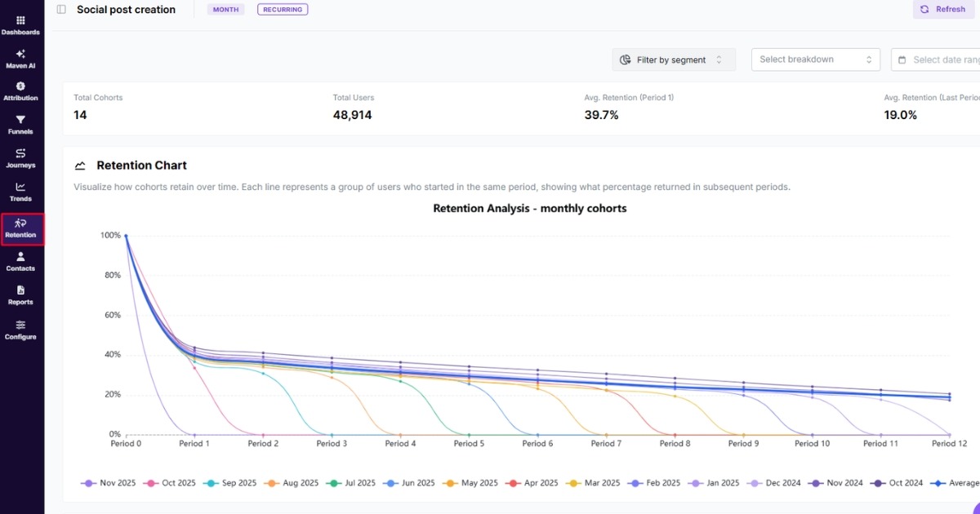Open the Configure settings section
This screenshot has height=514, width=980.
point(21,330)
